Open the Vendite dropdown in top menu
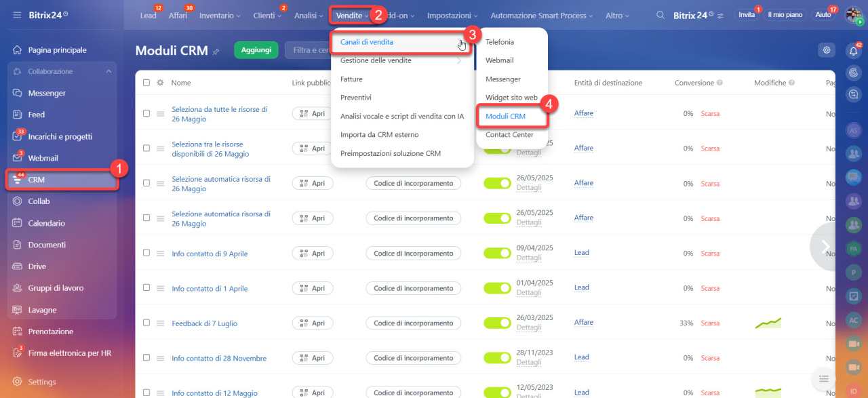This screenshot has height=398, width=868. pyautogui.click(x=352, y=15)
